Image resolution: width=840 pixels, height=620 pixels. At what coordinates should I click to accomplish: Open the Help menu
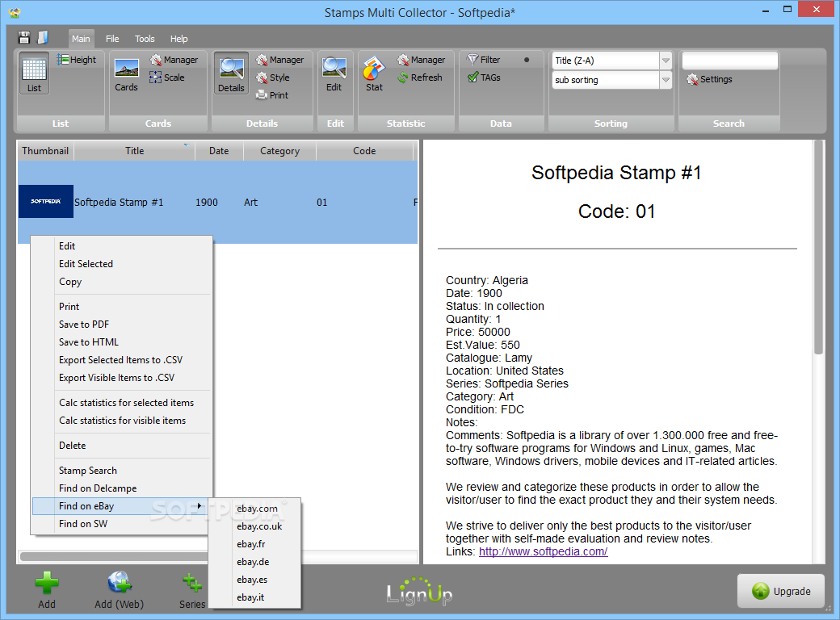pyautogui.click(x=179, y=39)
